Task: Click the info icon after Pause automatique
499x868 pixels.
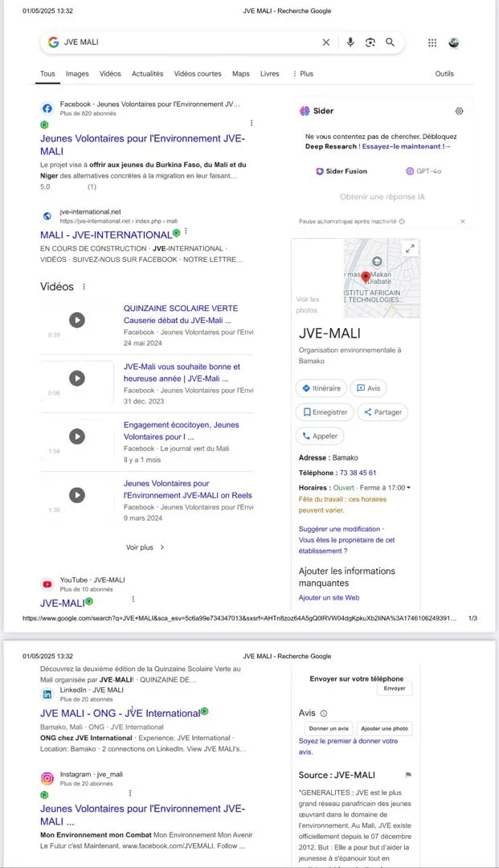Action: [x=402, y=222]
